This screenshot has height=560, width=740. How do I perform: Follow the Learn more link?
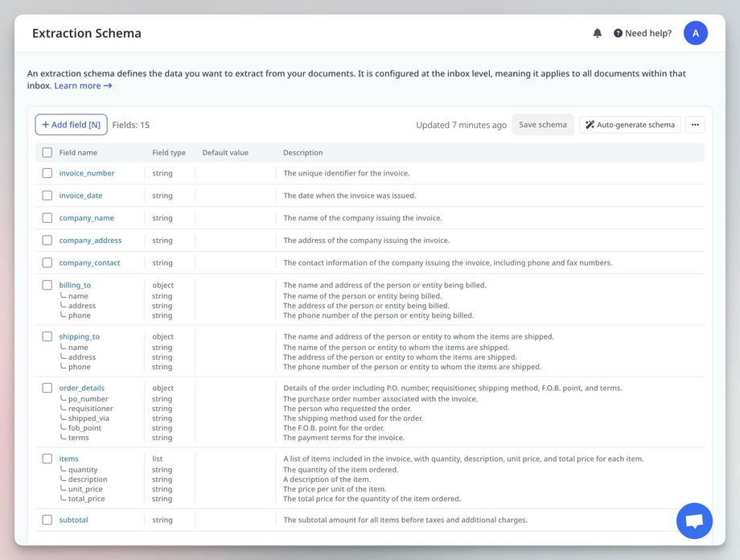(x=83, y=86)
